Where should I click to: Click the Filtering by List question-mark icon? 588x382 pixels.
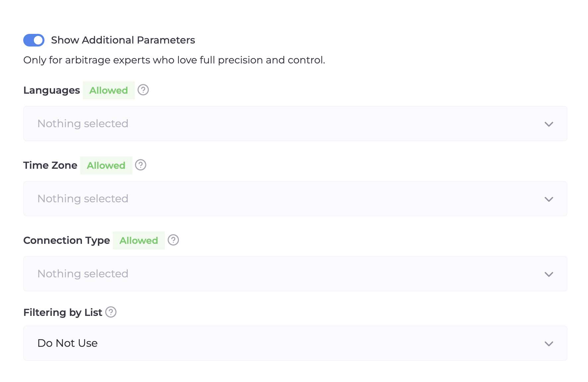coord(111,312)
